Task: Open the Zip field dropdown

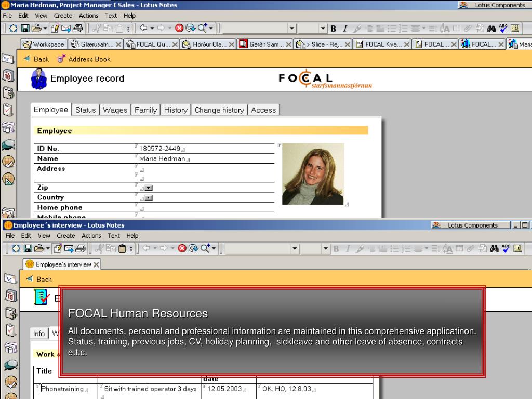Action: (x=149, y=188)
